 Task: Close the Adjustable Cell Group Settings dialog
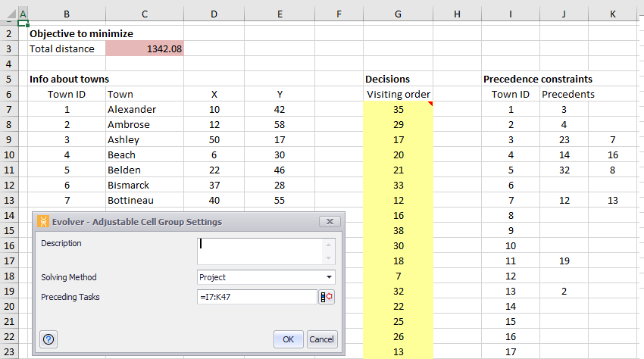[330, 222]
